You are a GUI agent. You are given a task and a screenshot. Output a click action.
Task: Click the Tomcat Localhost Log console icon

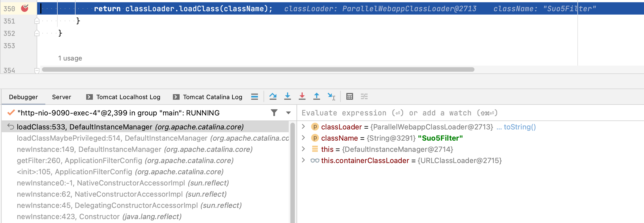click(90, 97)
